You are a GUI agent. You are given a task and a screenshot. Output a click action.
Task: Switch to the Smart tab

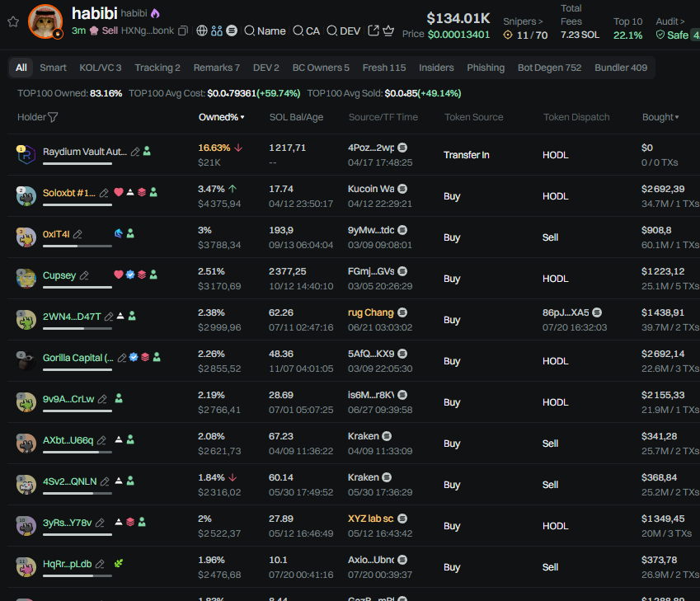click(x=53, y=68)
